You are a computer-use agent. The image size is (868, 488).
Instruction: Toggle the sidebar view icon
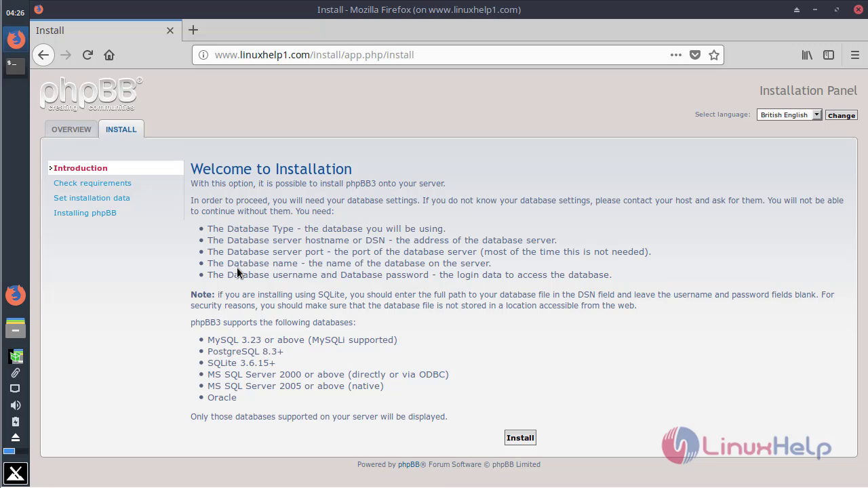(x=829, y=55)
